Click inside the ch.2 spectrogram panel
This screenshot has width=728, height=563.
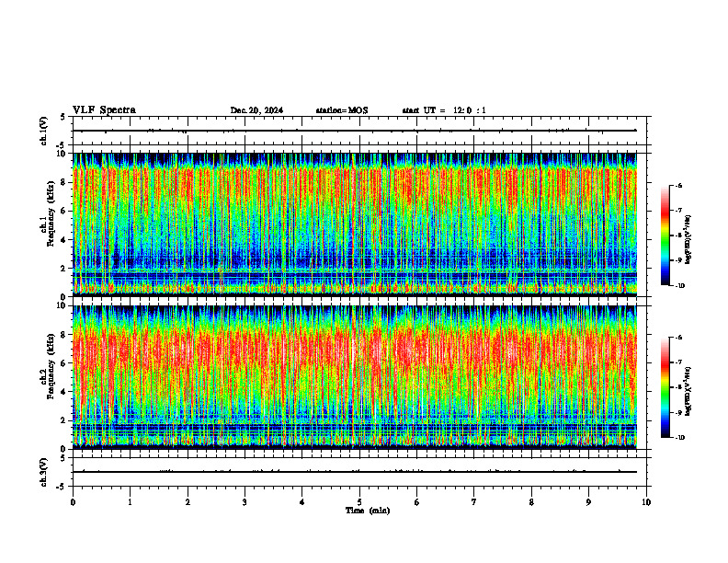[x=355, y=377]
